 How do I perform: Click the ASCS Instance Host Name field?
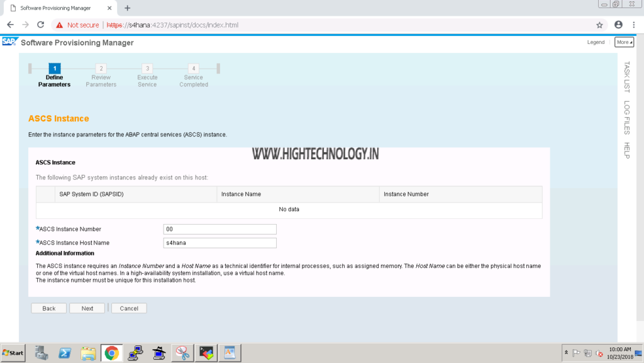tap(219, 243)
